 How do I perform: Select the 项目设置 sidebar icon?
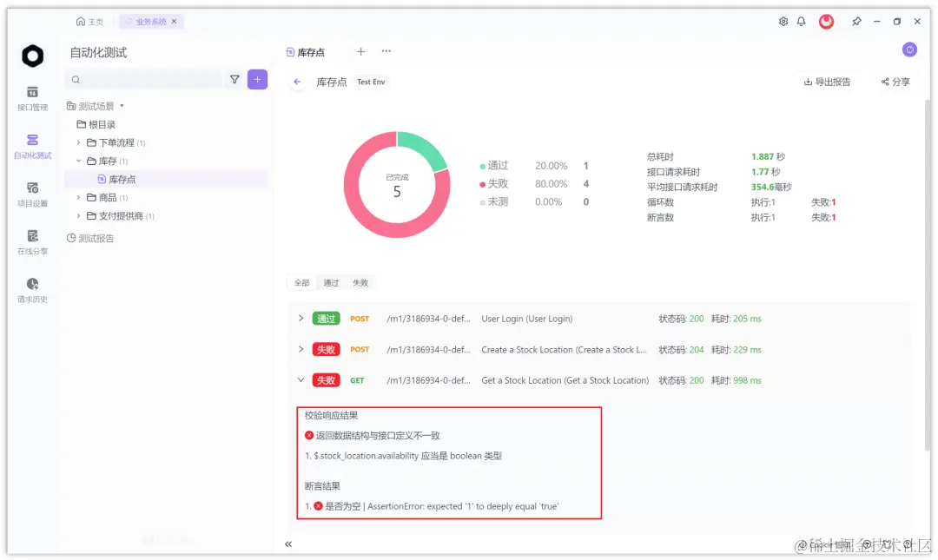tap(32, 196)
